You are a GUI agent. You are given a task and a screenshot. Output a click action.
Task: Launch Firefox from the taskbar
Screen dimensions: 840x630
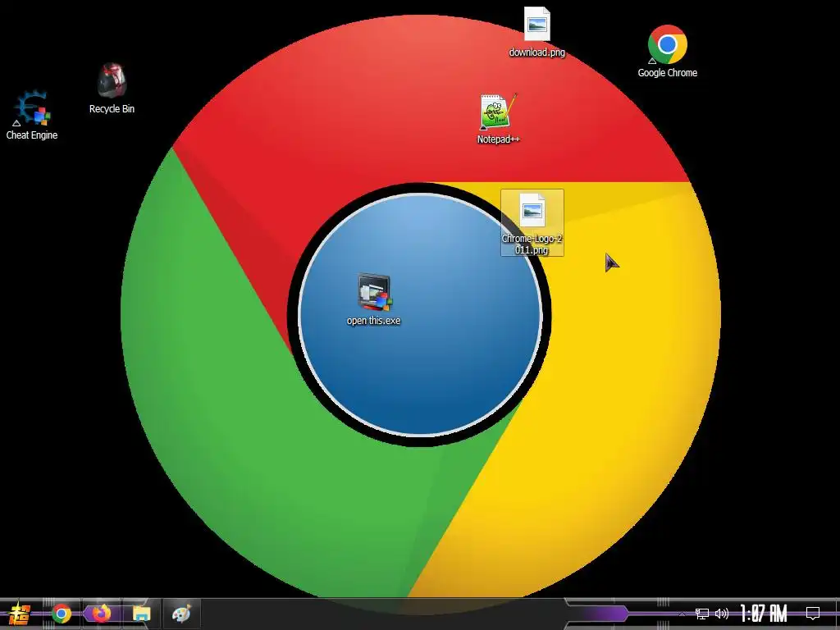pos(101,614)
